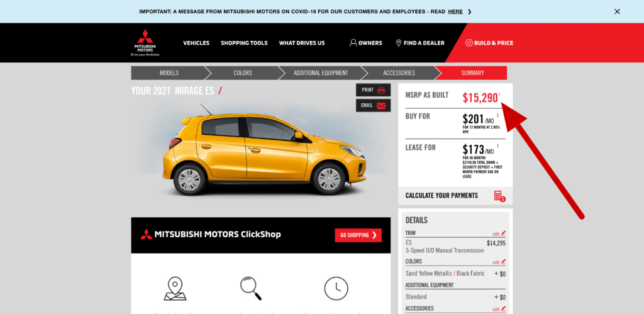The width and height of the screenshot is (644, 314).
Task: Go to the Models step tab
Action: tap(169, 73)
